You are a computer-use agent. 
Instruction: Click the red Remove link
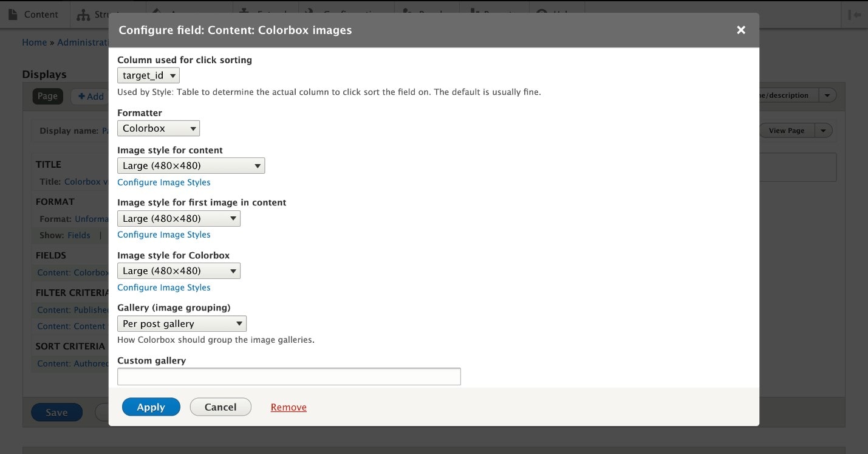click(289, 407)
